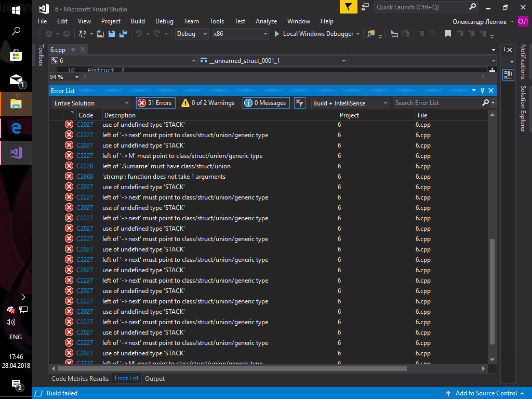This screenshot has width=532, height=399.
Task: Click Add to Source Control
Action: (486, 393)
